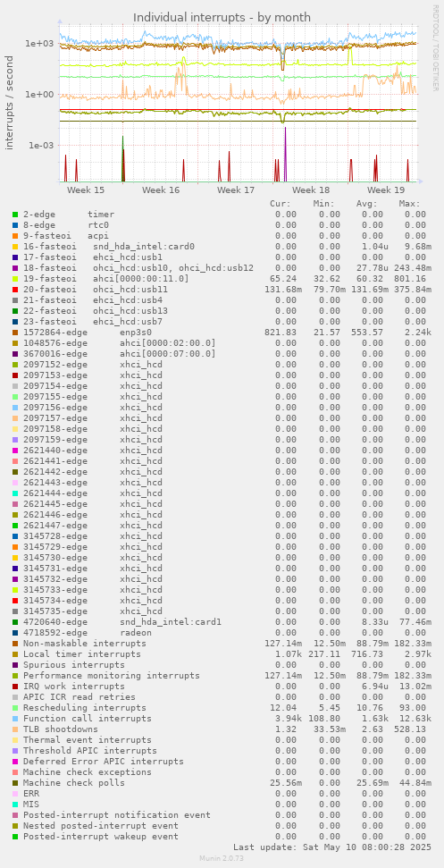Click the Machine check polls legend label

[74, 783]
